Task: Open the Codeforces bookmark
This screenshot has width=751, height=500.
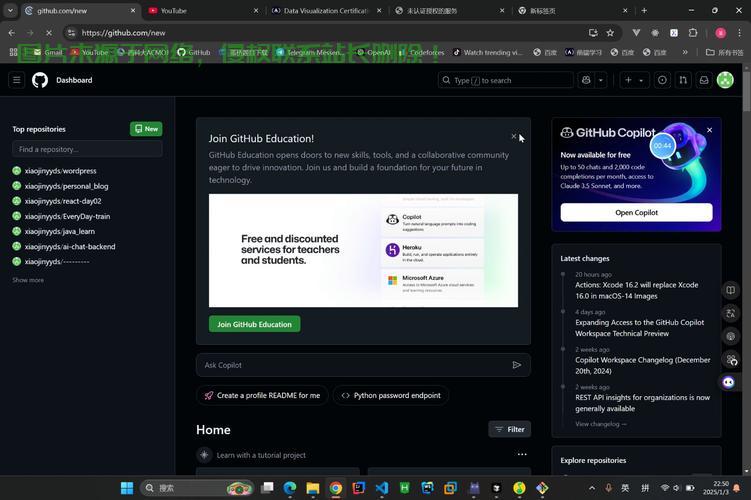Action: [x=421, y=52]
